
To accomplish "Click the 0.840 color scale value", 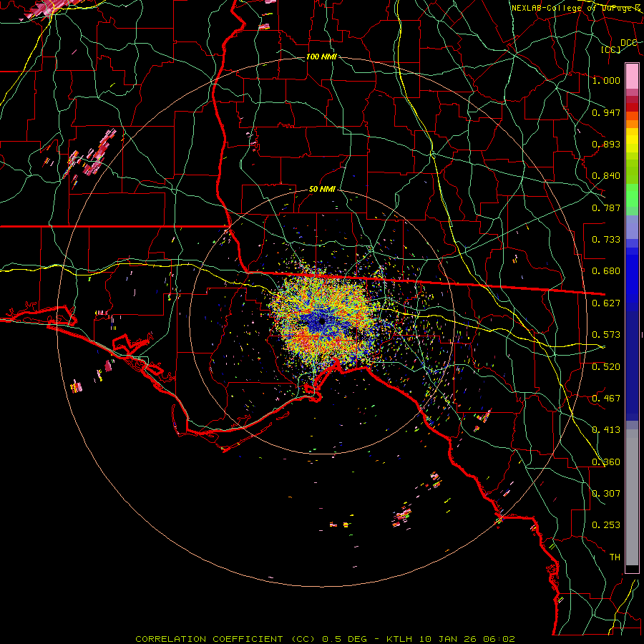I will (606, 176).
